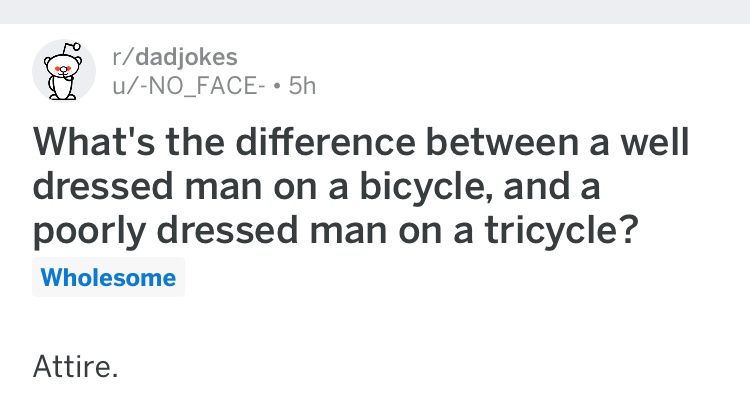Visit the r/dadjokes subreddit link

coord(175,57)
